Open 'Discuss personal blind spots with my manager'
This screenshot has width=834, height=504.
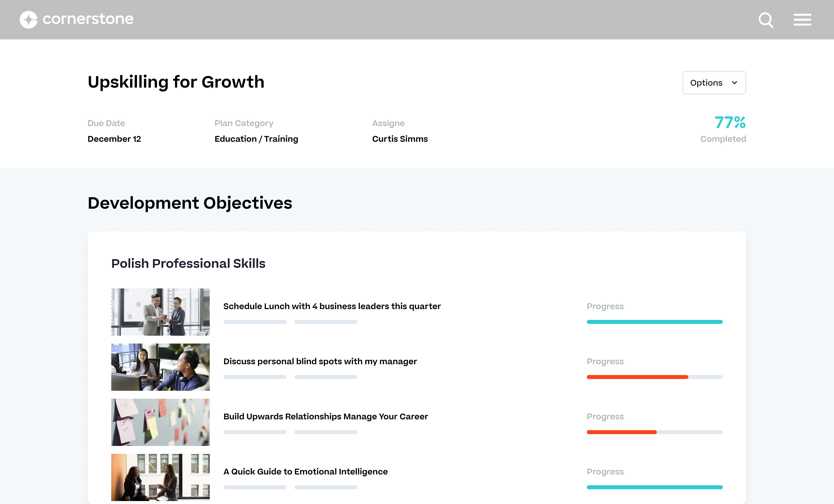click(320, 361)
